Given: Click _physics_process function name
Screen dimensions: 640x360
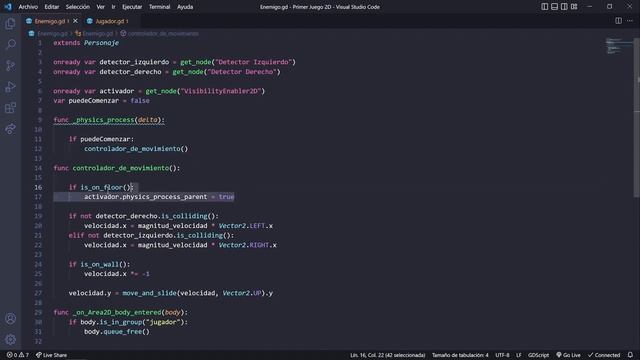Looking at the screenshot, I should coord(104,120).
